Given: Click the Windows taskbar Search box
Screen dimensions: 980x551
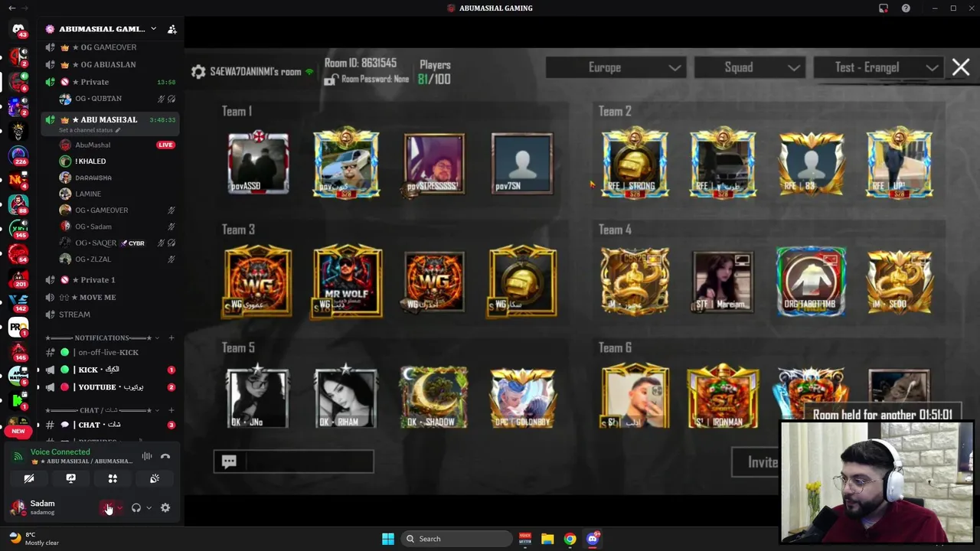Looking at the screenshot, I should [456, 539].
